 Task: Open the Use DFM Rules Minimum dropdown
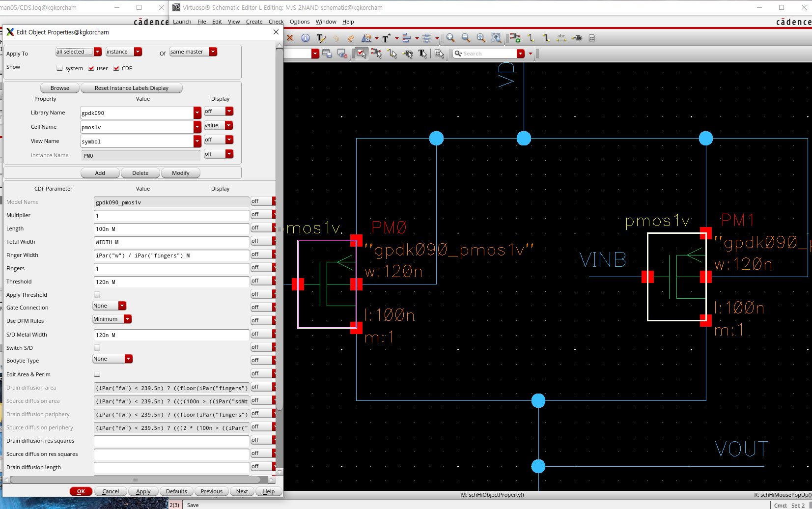[112, 319]
